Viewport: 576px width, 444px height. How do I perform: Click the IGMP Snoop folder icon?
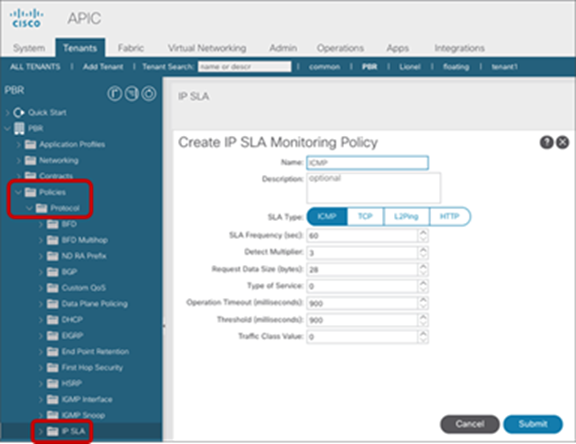53,415
